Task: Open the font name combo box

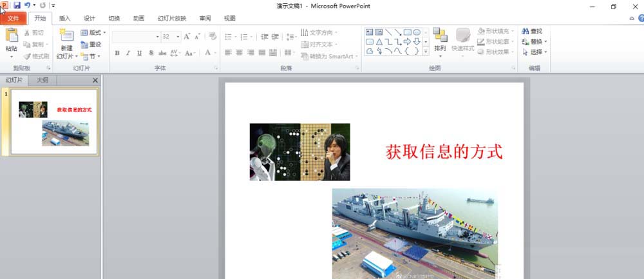Action: [x=137, y=37]
